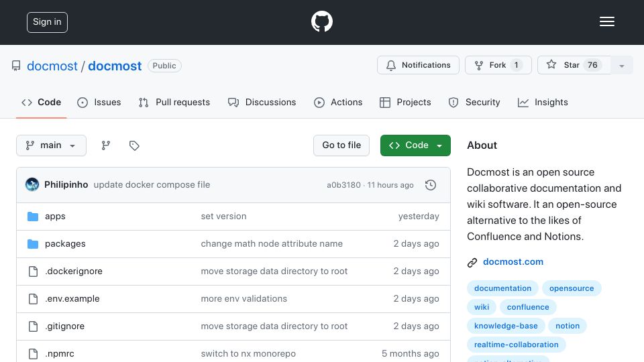Visit the docmost.com website link
This screenshot has height=362, width=644.
[513, 262]
